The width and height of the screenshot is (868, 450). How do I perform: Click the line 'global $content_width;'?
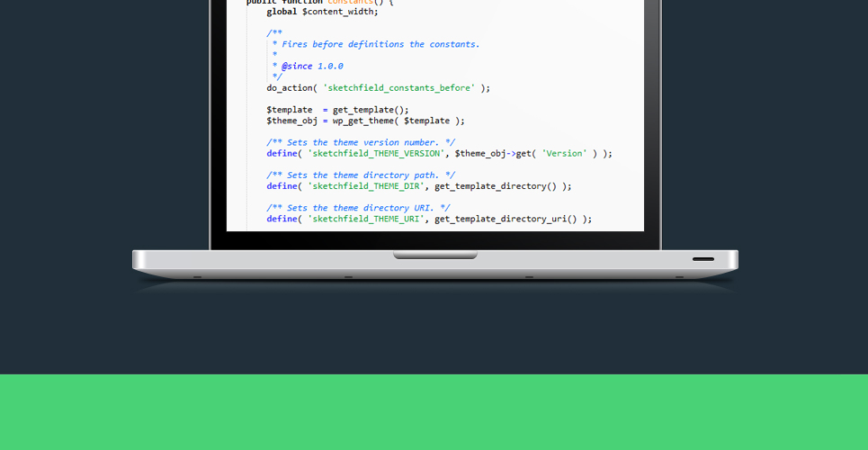[x=322, y=12]
